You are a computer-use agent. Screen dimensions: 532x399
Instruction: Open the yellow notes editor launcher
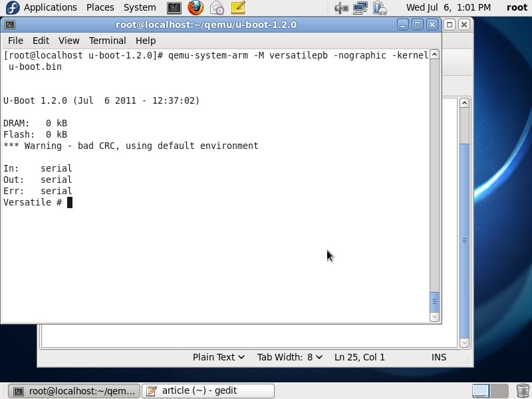[x=238, y=7]
